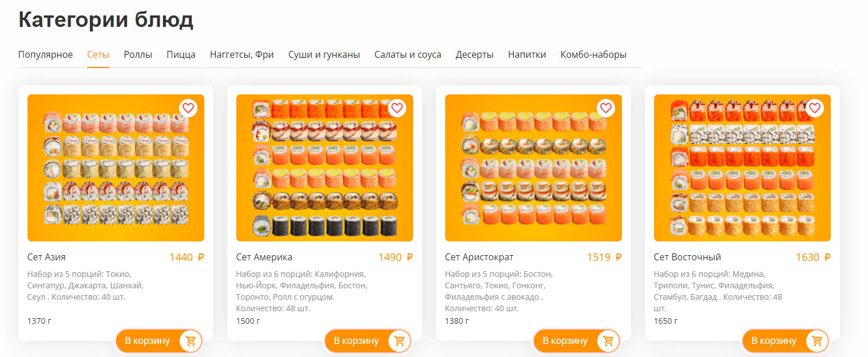Favorite Сет Азия with heart icon

click(x=188, y=108)
